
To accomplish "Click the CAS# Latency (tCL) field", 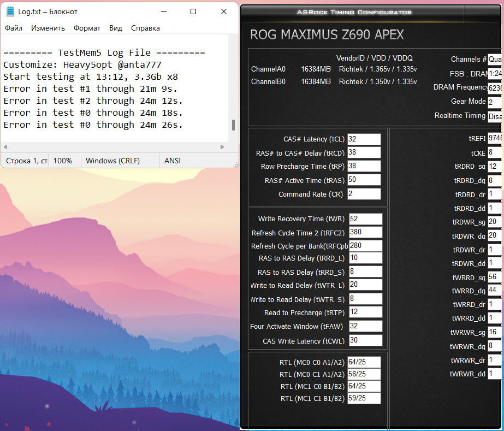I will (364, 139).
